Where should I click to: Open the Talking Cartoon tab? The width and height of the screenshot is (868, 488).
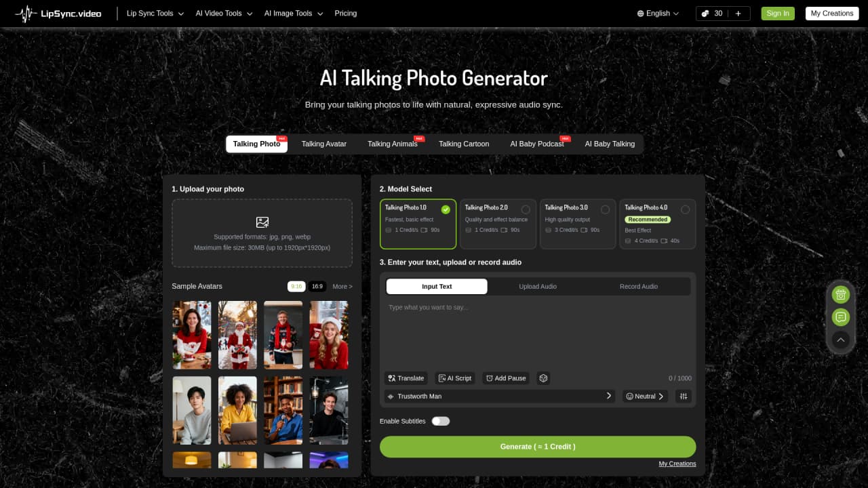(464, 144)
